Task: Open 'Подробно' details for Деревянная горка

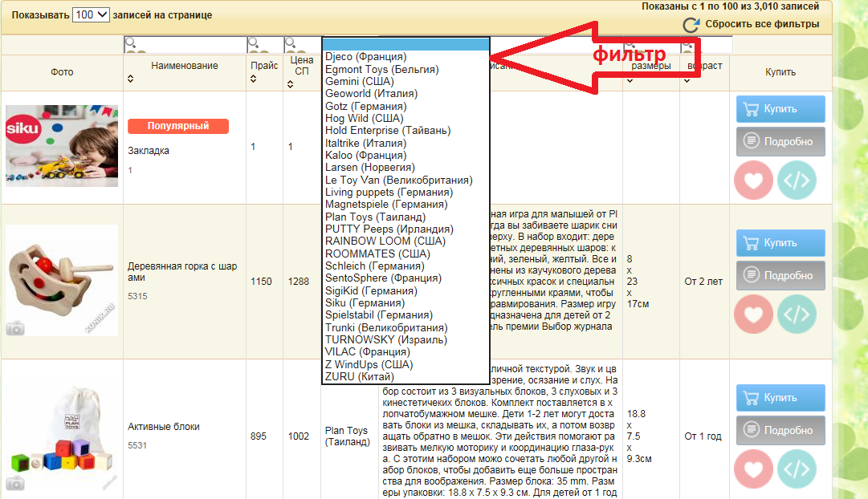Action: click(x=780, y=275)
